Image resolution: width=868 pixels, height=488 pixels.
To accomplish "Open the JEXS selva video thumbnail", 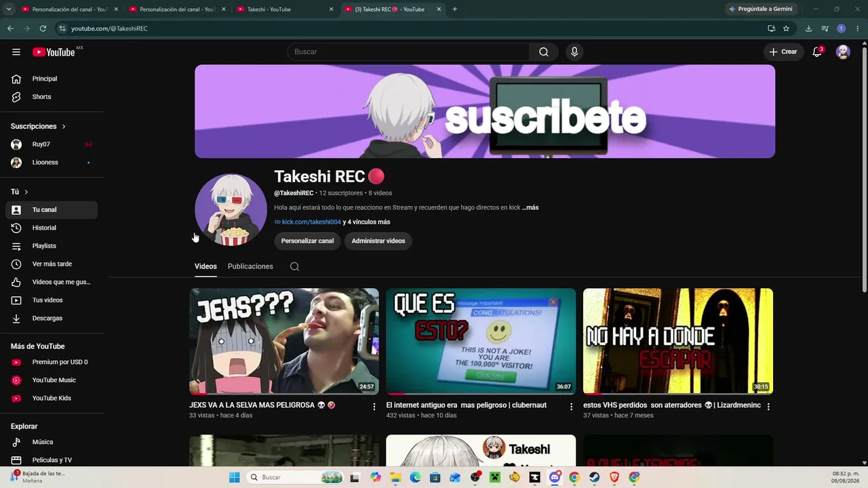I will 284,341.
